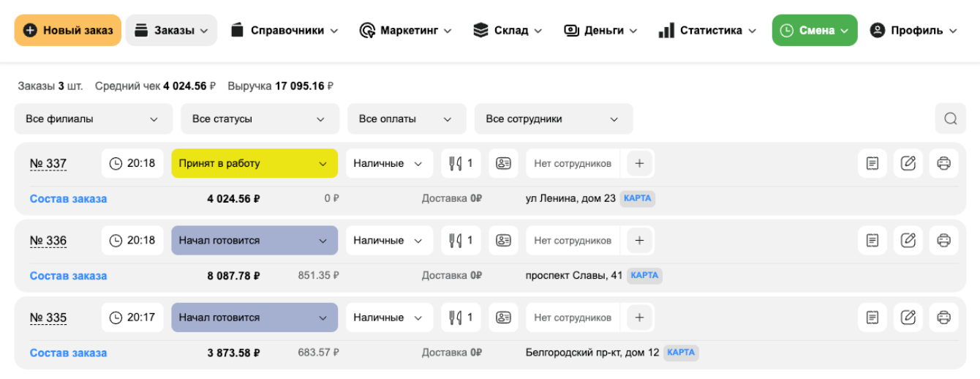Open Наличные payment dropdown in order № 335

pos(389,318)
